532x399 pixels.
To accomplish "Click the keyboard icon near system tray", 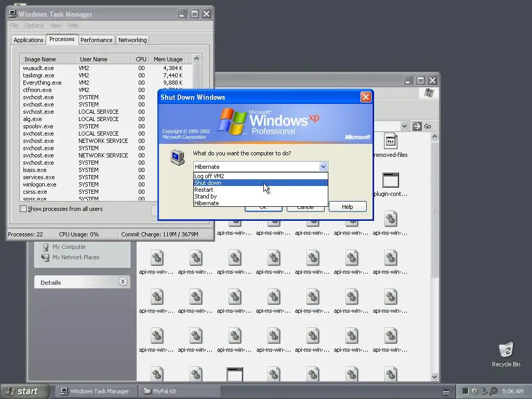I will point(446,392).
